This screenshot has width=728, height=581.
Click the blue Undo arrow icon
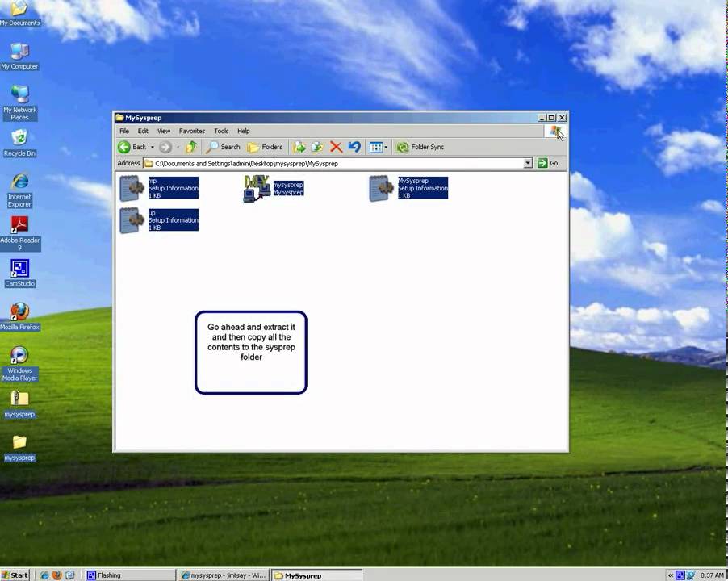tap(354, 147)
